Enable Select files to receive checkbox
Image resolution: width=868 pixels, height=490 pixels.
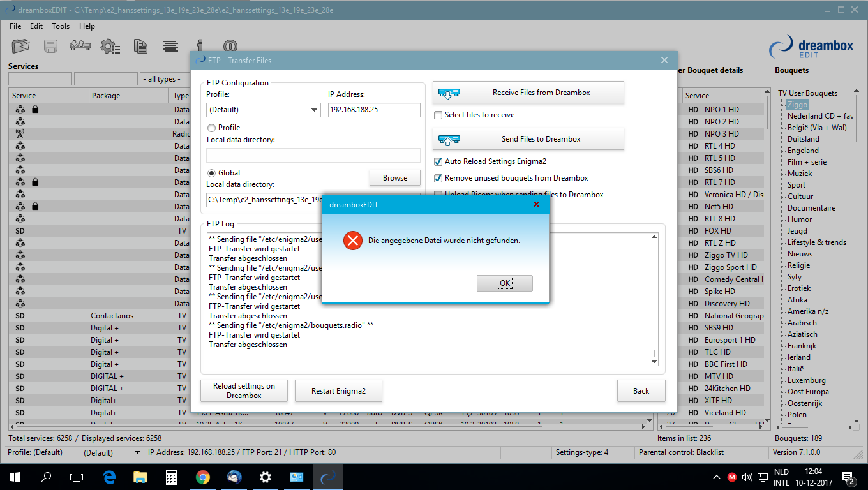[x=438, y=115]
